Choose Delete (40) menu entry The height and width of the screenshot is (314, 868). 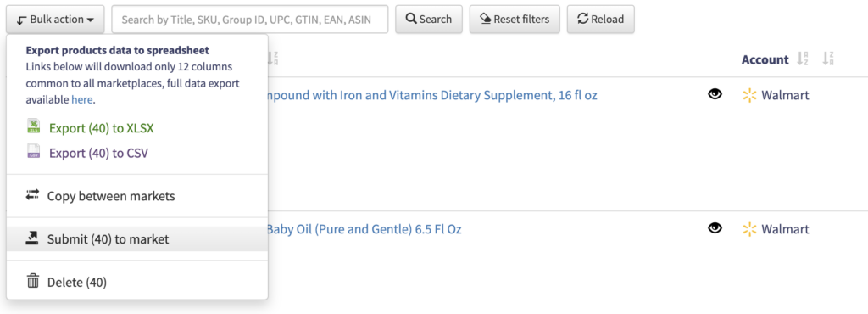point(77,283)
